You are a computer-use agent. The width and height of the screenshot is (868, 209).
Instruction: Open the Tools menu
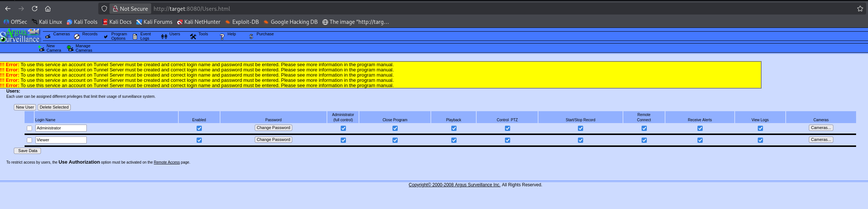(x=203, y=34)
